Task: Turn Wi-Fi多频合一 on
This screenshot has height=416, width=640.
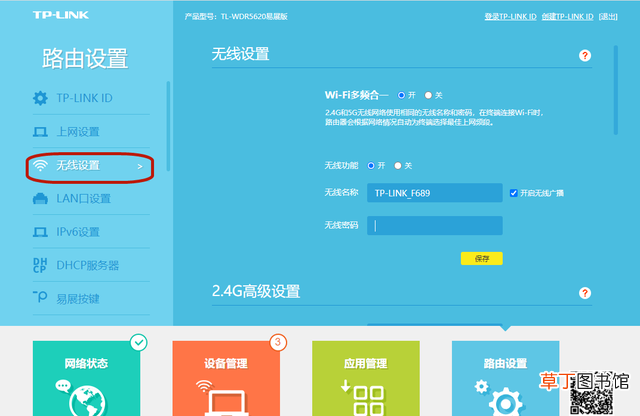Action: point(401,95)
